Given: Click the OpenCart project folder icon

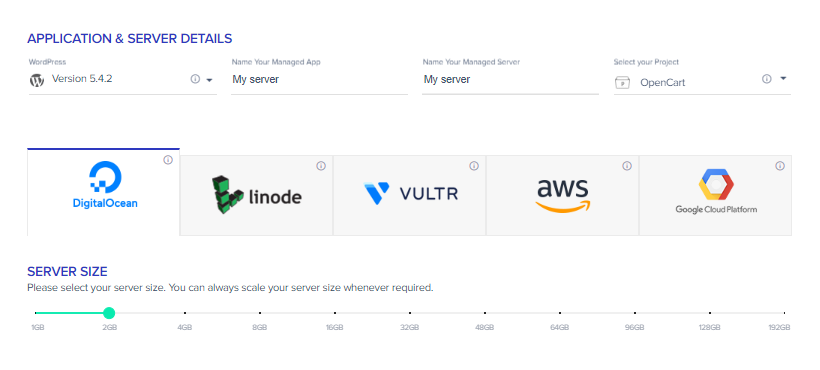Looking at the screenshot, I should click(622, 83).
